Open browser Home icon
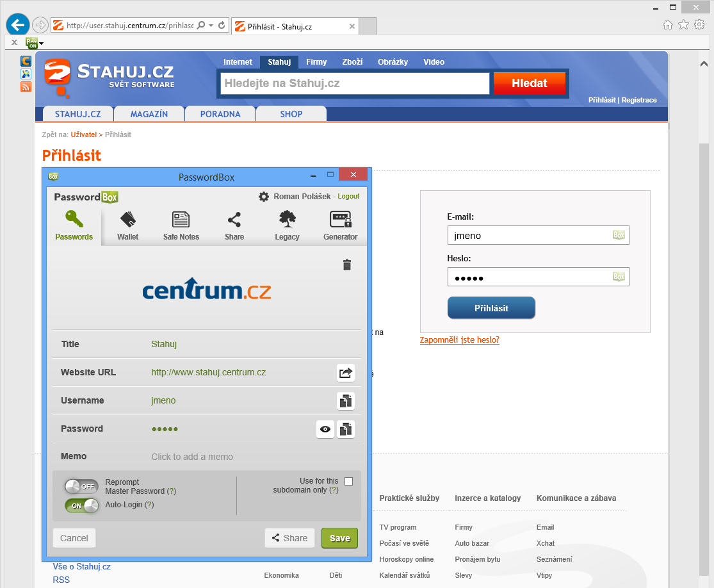Screen dimensions: 714x588 [x=667, y=24]
